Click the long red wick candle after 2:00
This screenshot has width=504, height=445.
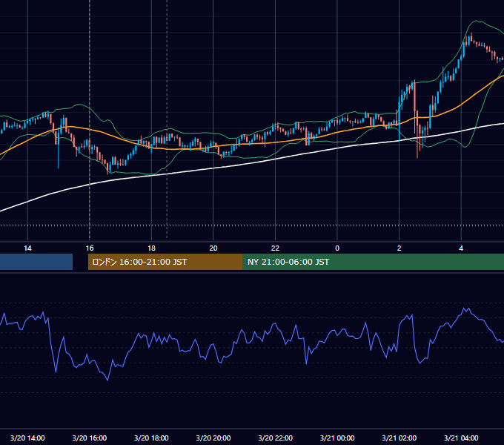(417, 134)
